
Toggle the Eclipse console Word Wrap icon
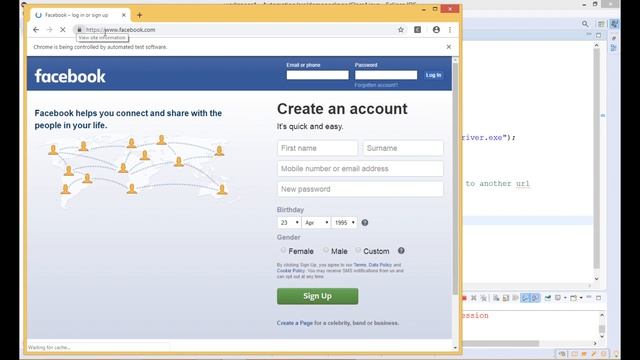tap(515, 298)
